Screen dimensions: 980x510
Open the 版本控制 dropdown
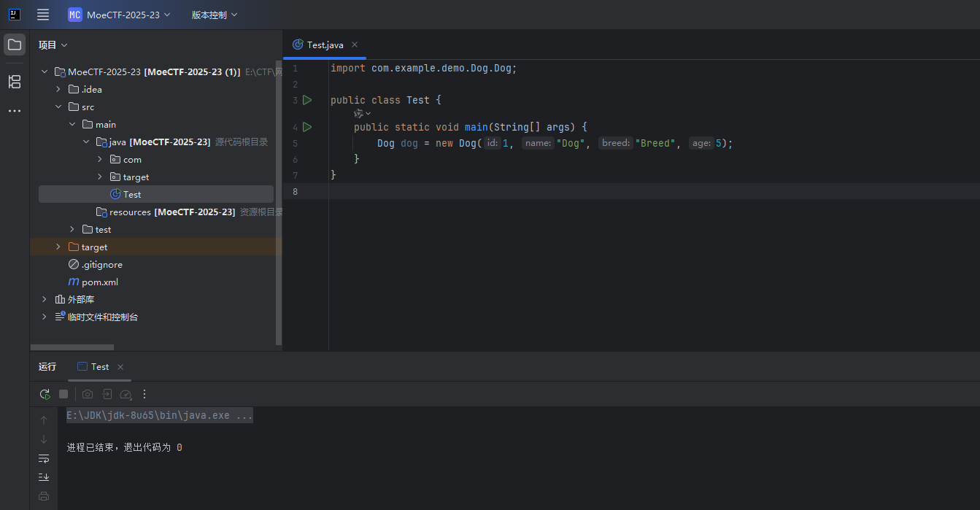coord(215,15)
